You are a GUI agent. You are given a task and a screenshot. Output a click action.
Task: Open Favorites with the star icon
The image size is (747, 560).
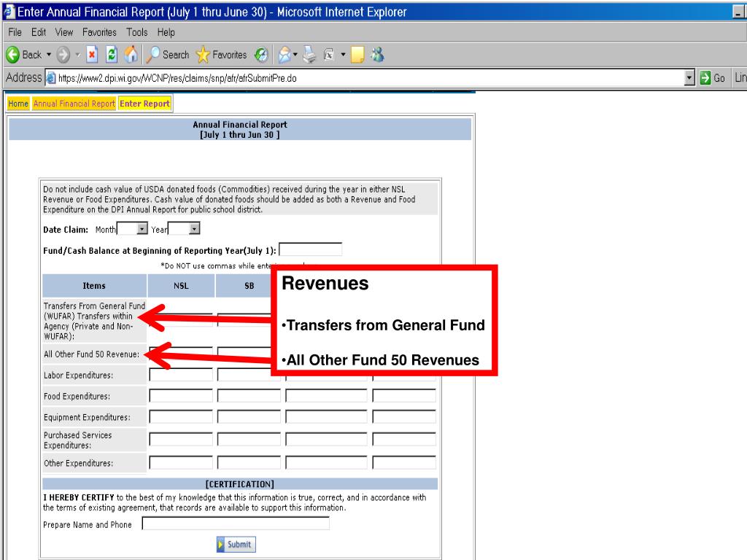[203, 55]
